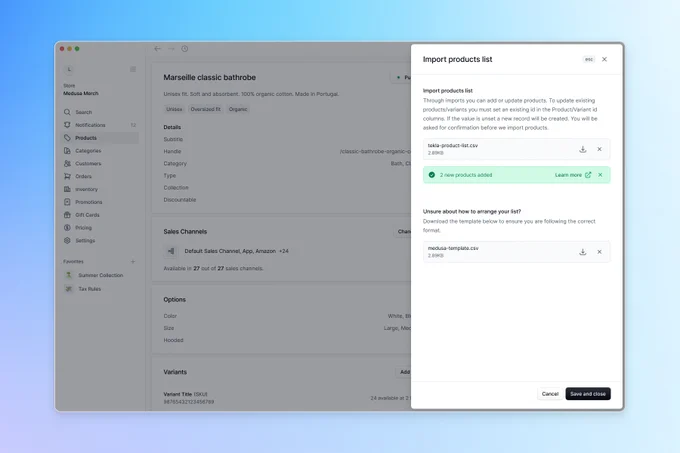This screenshot has width=680, height=453.
Task: Click the Organic tag
Action: pyautogui.click(x=238, y=109)
